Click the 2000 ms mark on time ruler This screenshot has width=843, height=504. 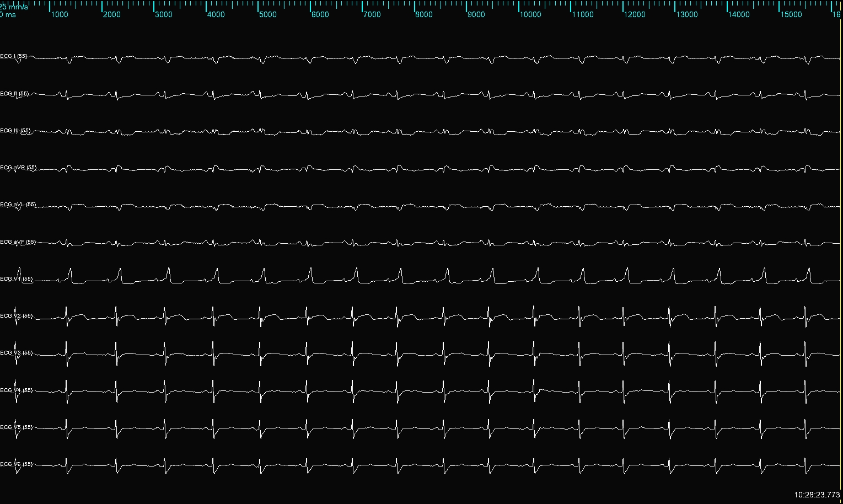coord(112,14)
